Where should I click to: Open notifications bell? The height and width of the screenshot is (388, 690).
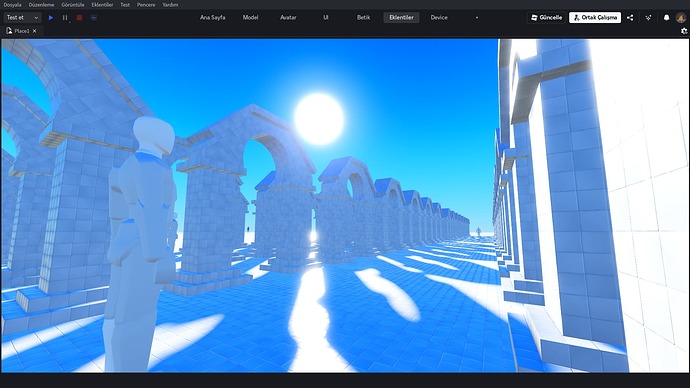666,18
